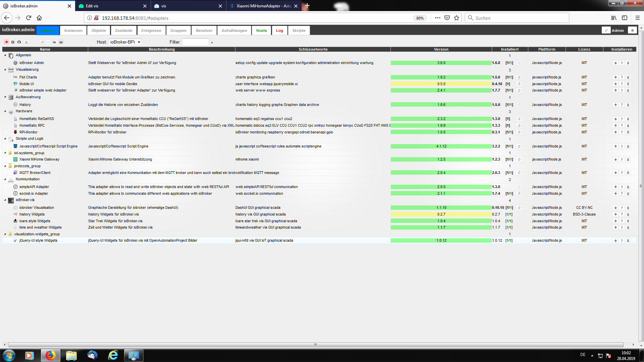Switch to the Instanzen tab
This screenshot has height=362, width=644.
pyautogui.click(x=73, y=31)
